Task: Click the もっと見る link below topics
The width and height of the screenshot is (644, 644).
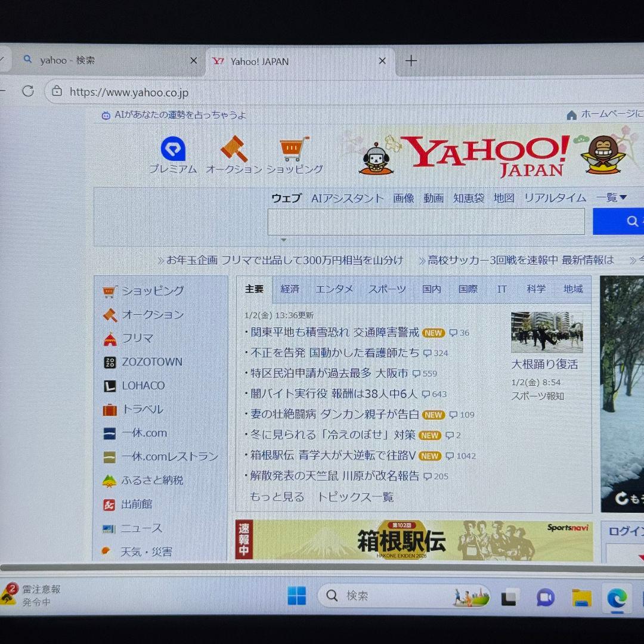Action: click(x=276, y=497)
